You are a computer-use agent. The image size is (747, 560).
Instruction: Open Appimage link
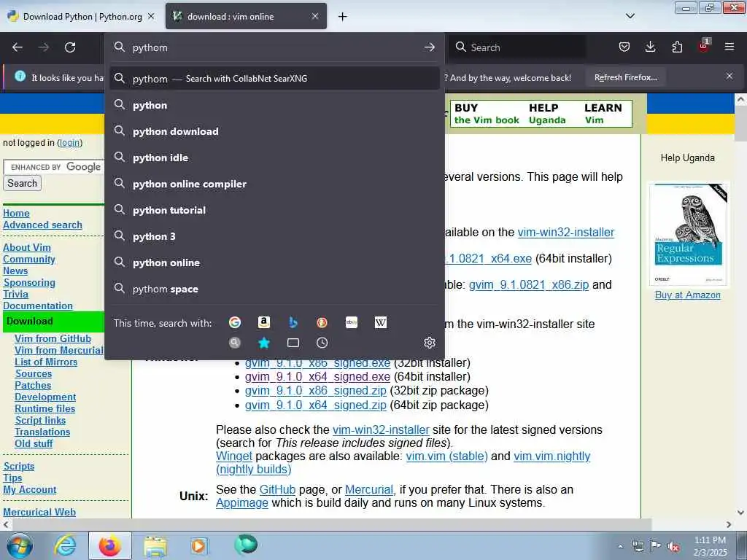(242, 503)
